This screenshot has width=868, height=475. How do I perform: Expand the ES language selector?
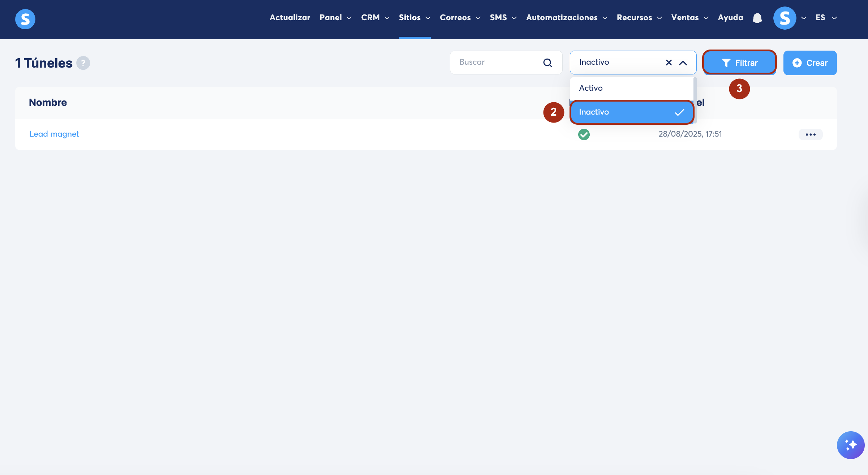[826, 18]
